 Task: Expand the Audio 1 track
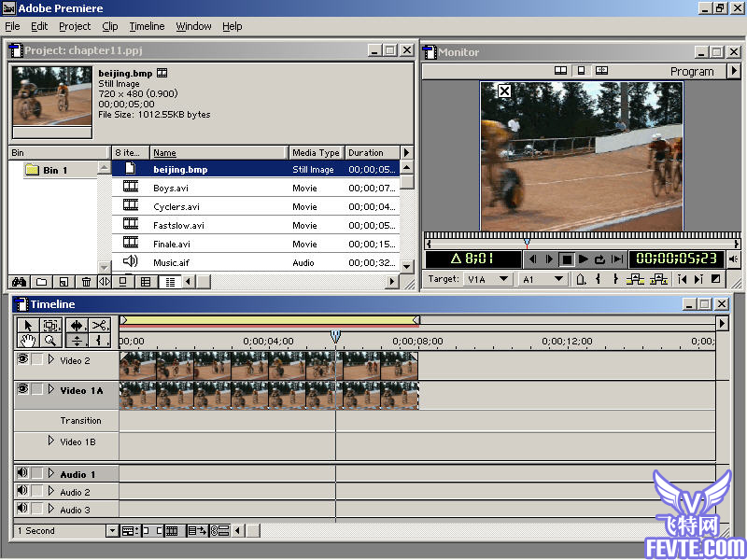point(51,473)
